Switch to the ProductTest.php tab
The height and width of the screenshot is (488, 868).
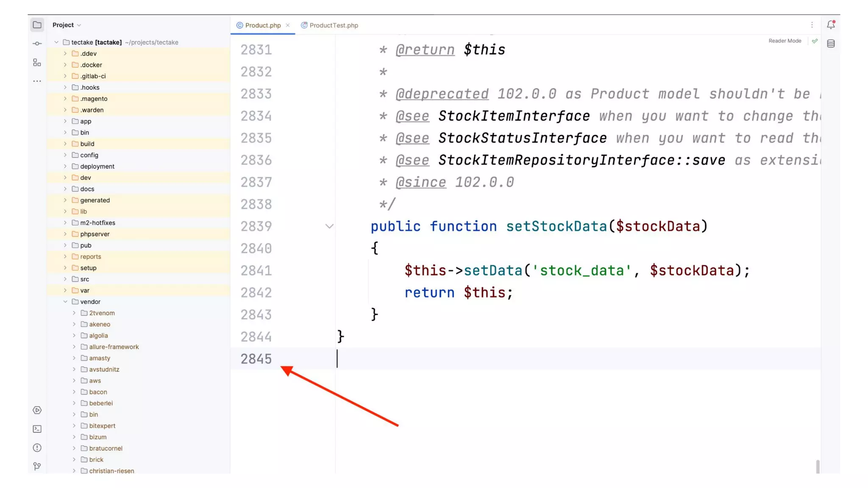333,25
